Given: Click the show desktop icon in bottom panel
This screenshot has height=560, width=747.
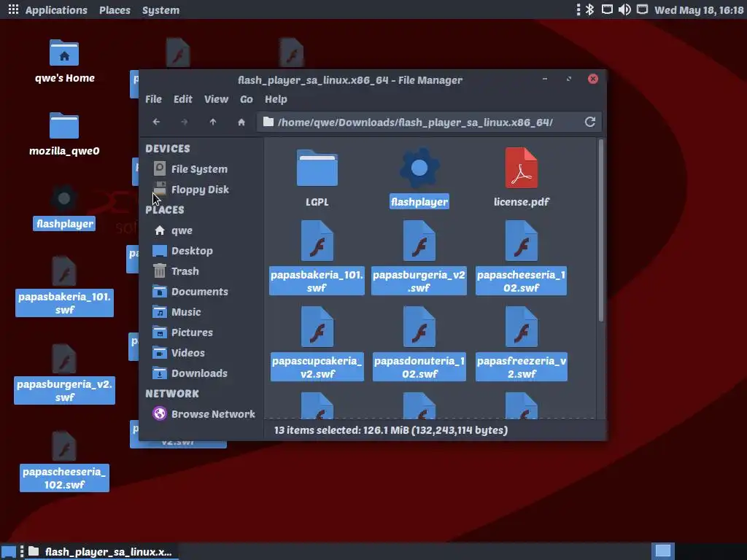Looking at the screenshot, I should tap(9, 552).
